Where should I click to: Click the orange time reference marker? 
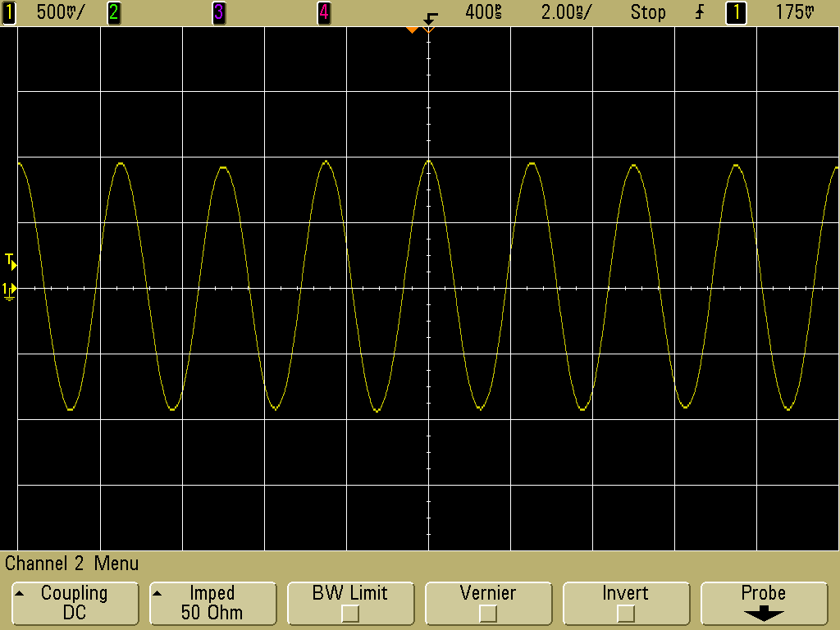[413, 30]
